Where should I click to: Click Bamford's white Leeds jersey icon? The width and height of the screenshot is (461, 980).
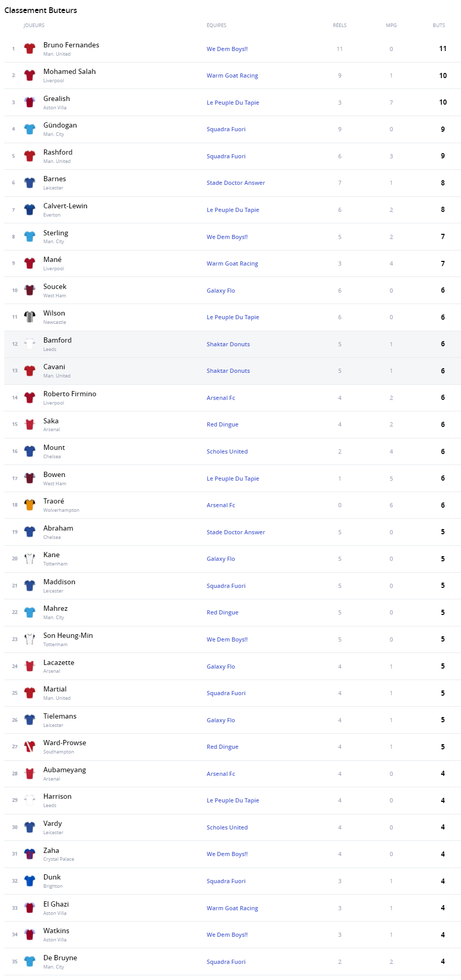point(30,344)
